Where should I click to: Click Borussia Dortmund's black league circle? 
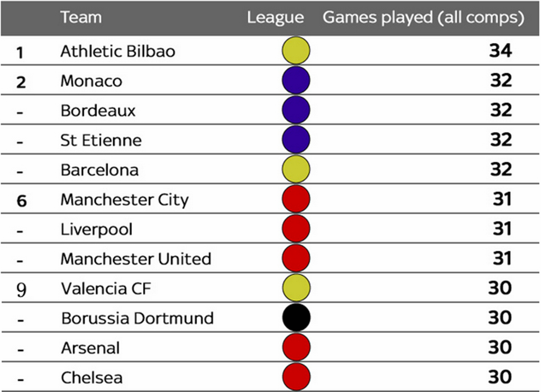296,318
